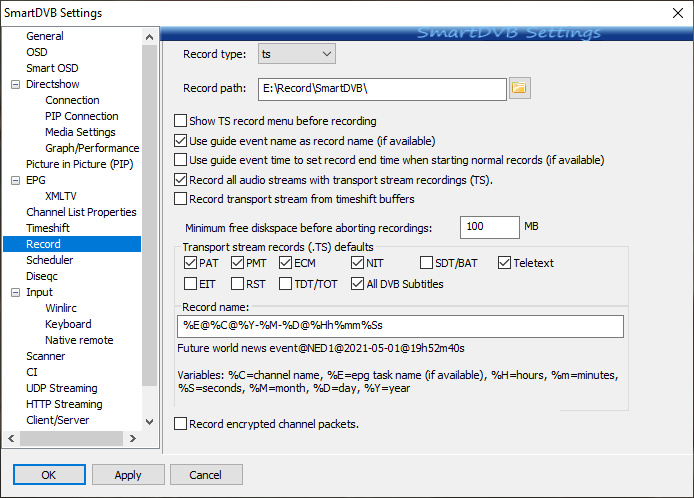This screenshot has width=694, height=498.
Task: Click the Cancel button
Action: coord(206,475)
